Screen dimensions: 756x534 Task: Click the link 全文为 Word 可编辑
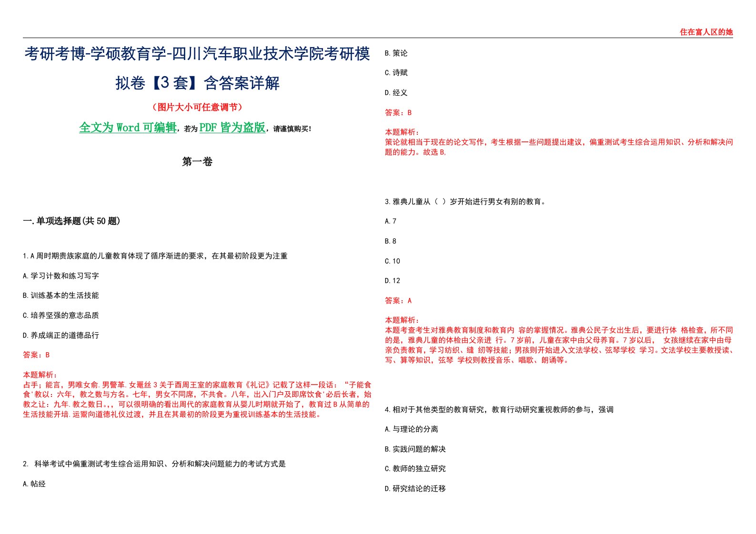pyautogui.click(x=128, y=128)
